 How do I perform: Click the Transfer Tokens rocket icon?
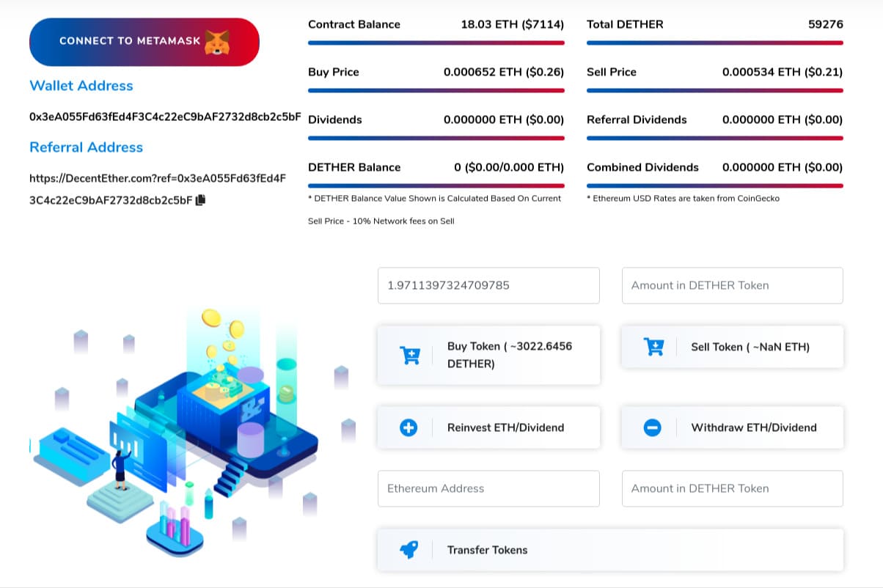pos(408,550)
